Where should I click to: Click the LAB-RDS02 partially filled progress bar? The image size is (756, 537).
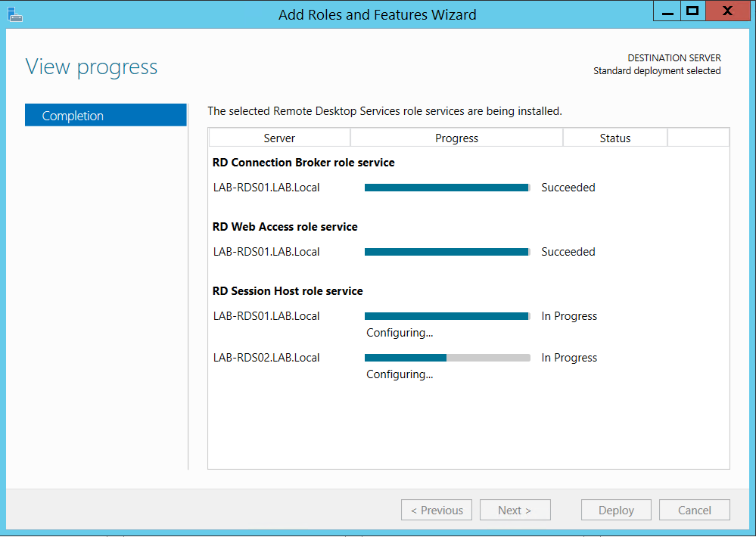[x=446, y=358]
